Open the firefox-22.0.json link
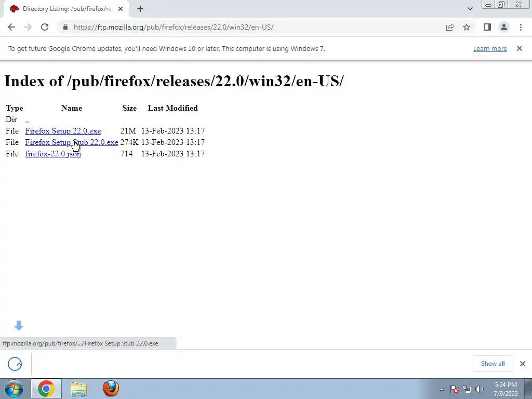This screenshot has height=399, width=532. click(53, 154)
